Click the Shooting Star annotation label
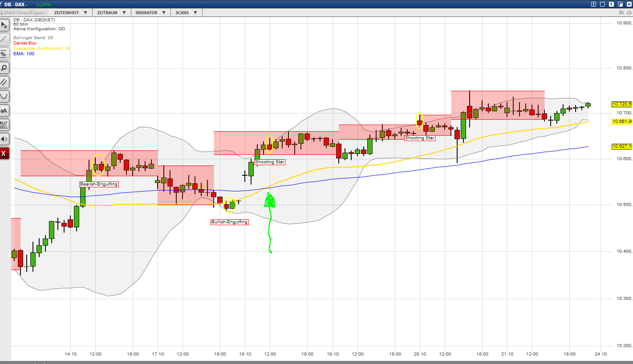The height and width of the screenshot is (364, 633). point(269,162)
